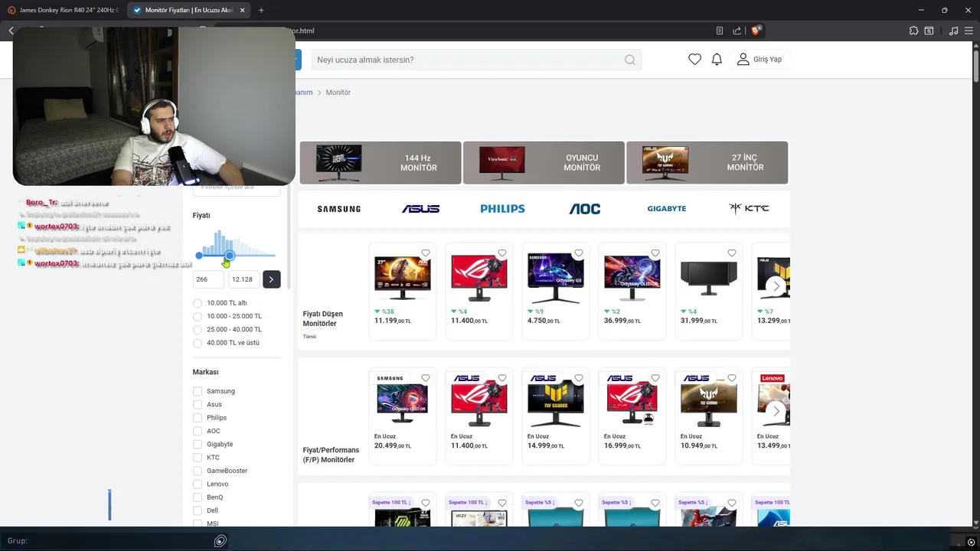
Task: Click the search magnifier icon in search box
Action: pyautogui.click(x=630, y=60)
